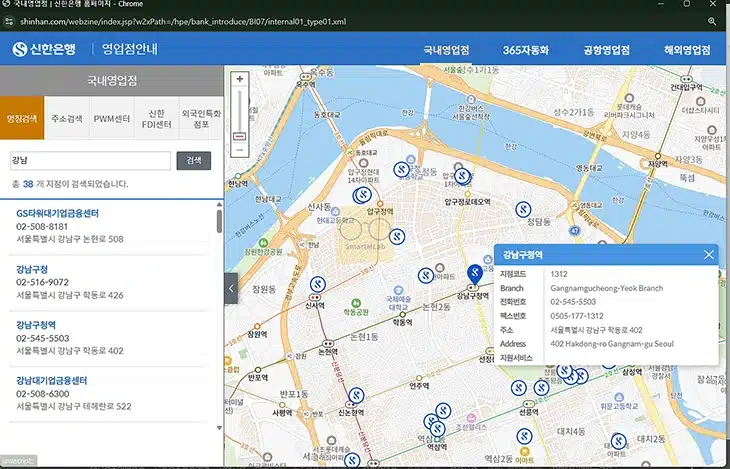This screenshot has height=469, width=730.
Task: Open the 해외영업점 menu
Action: [x=687, y=50]
